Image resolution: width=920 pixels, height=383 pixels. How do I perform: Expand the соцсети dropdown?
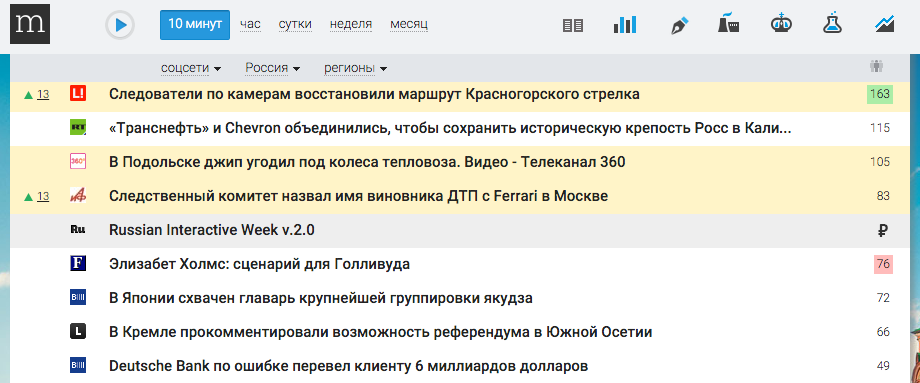[191, 68]
